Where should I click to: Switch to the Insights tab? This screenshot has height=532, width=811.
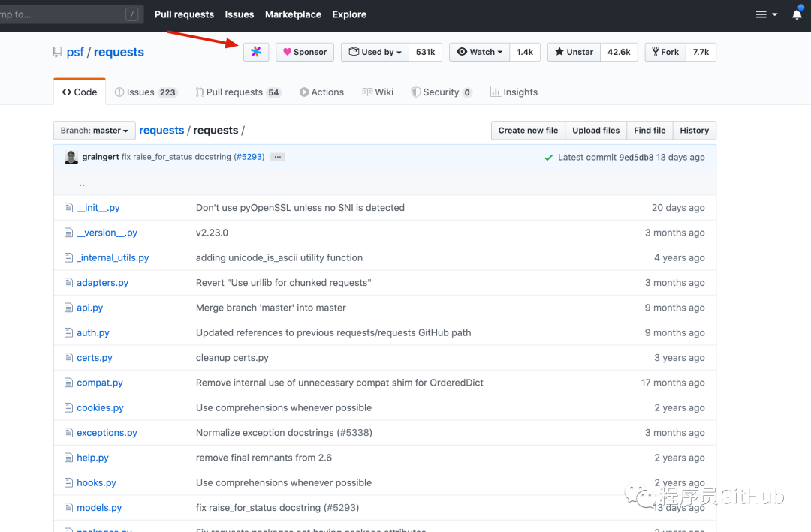tap(514, 92)
